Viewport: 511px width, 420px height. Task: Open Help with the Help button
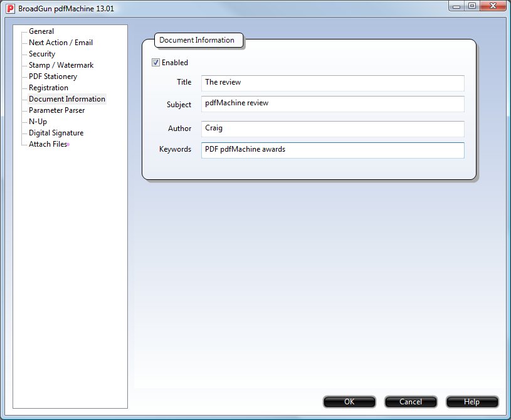click(x=471, y=402)
